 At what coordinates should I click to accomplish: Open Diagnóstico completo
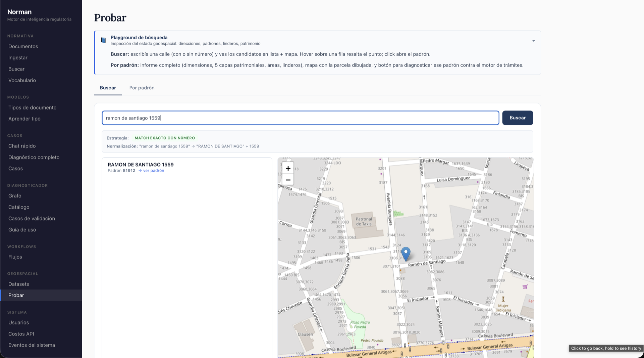click(x=34, y=157)
